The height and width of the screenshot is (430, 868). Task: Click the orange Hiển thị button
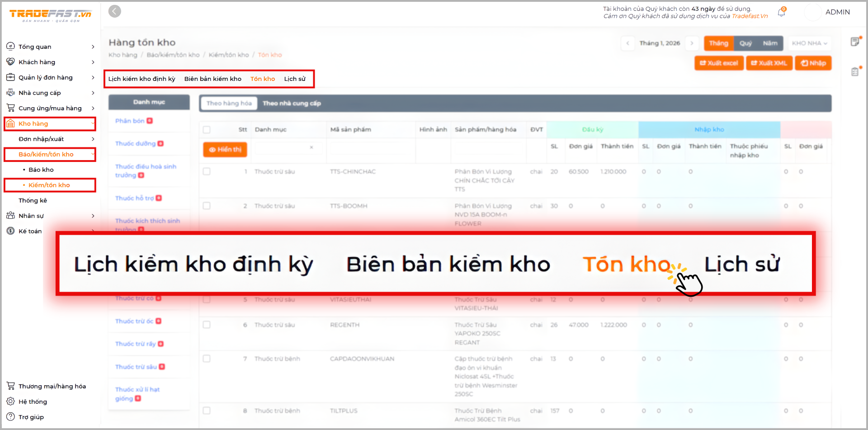pos(225,150)
